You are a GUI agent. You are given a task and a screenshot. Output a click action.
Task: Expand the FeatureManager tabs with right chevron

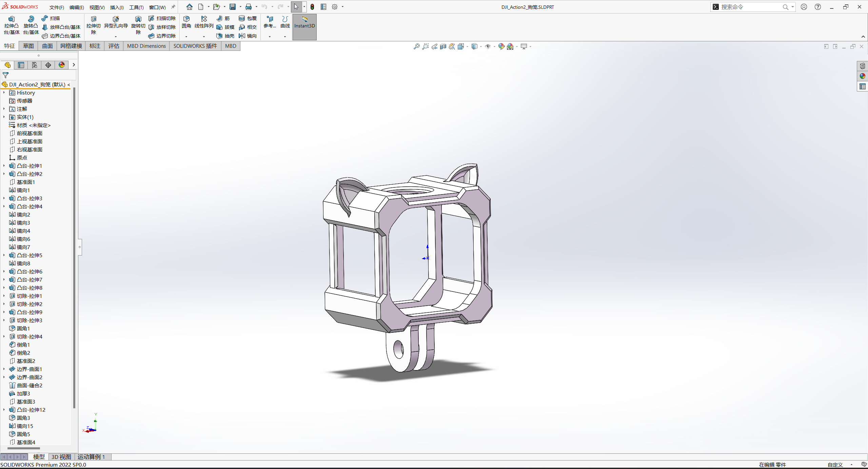coord(74,65)
